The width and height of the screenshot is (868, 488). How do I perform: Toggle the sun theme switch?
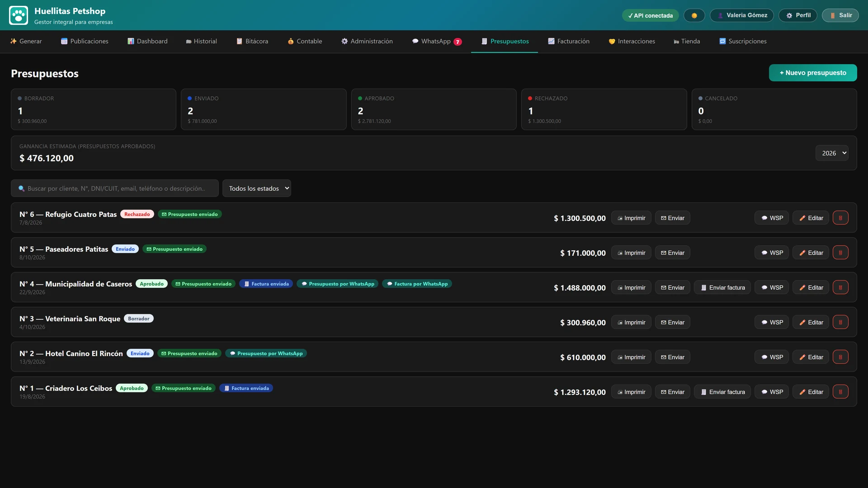pos(694,15)
